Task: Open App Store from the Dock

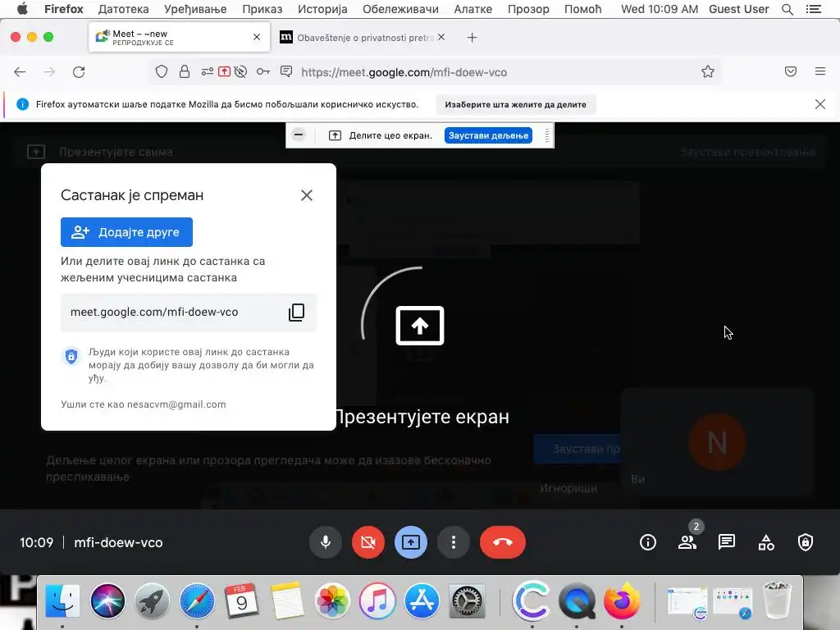Action: point(422,600)
